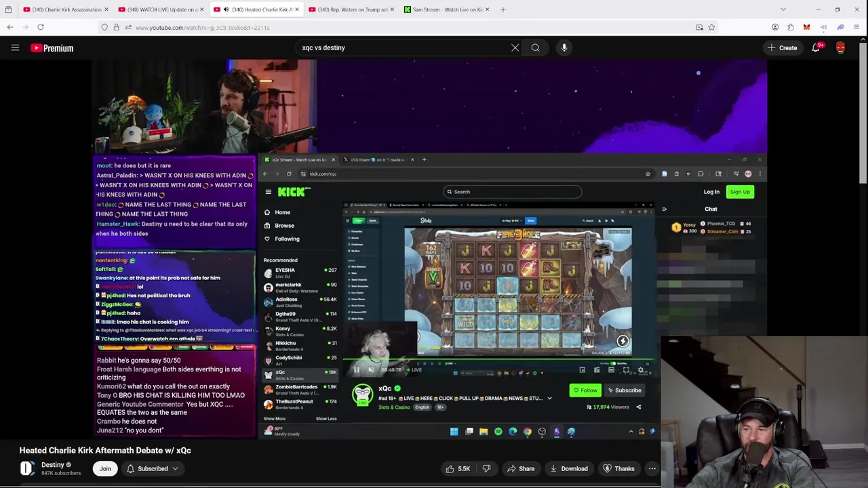Share the video

520,468
